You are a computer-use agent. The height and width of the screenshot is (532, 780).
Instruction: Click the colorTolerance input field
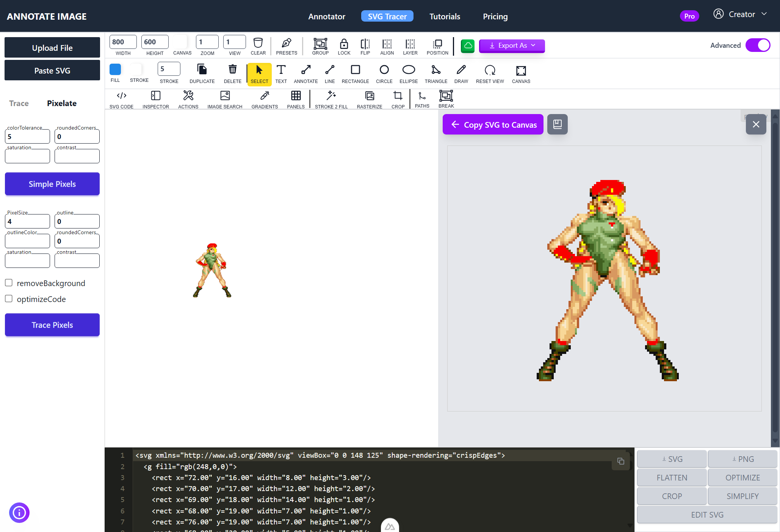click(x=27, y=136)
